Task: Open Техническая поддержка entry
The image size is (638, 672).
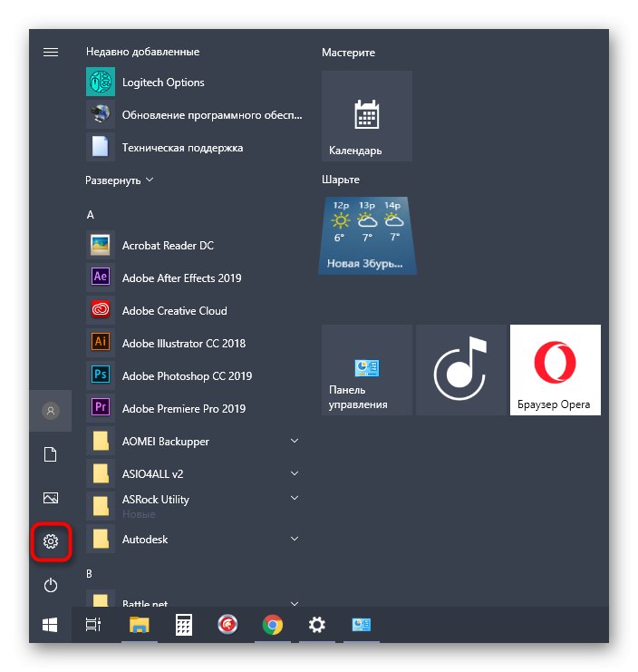Action: click(182, 148)
